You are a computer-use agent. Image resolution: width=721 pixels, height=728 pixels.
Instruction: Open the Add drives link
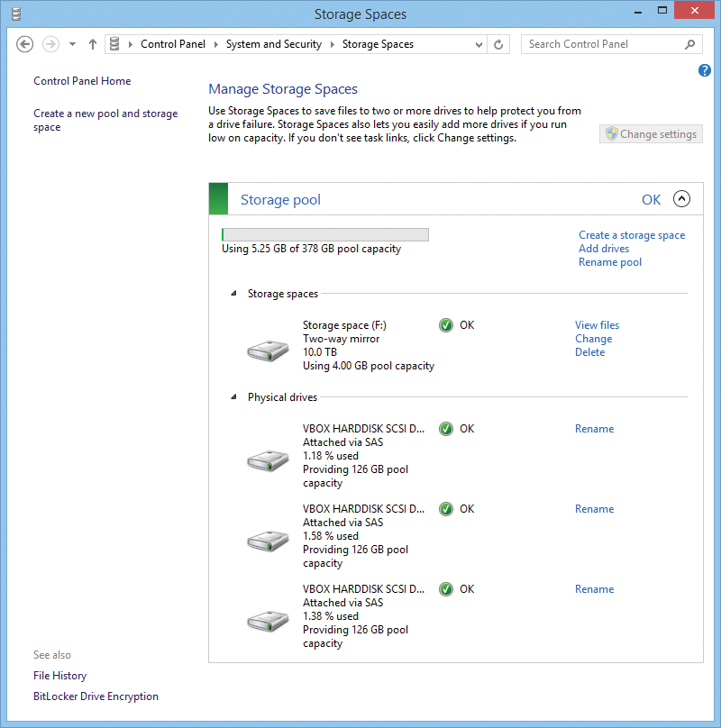tap(604, 249)
